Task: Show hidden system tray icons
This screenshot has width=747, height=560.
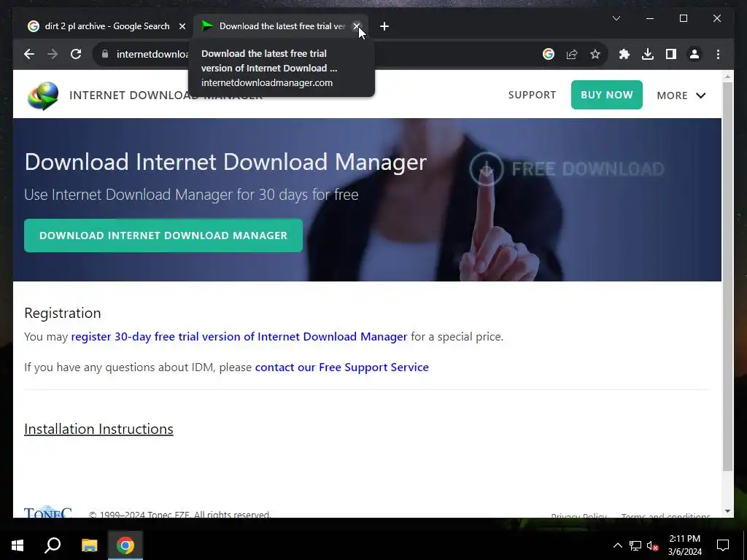Action: [x=617, y=545]
